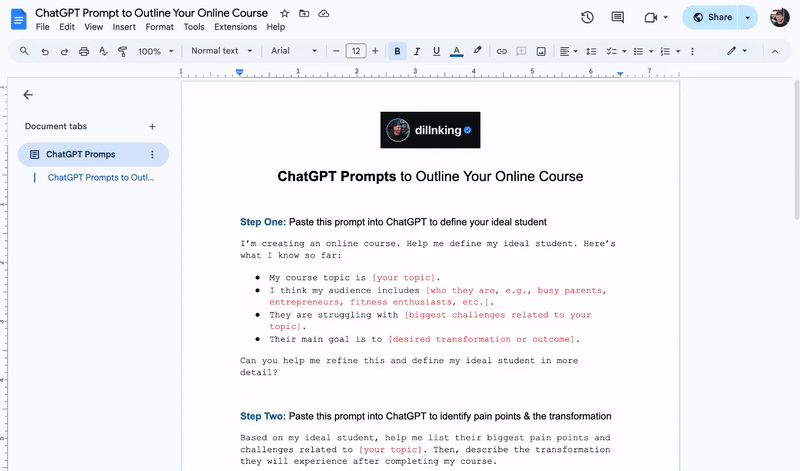800x471 pixels.
Task: Click the document title in header
Action: (152, 13)
